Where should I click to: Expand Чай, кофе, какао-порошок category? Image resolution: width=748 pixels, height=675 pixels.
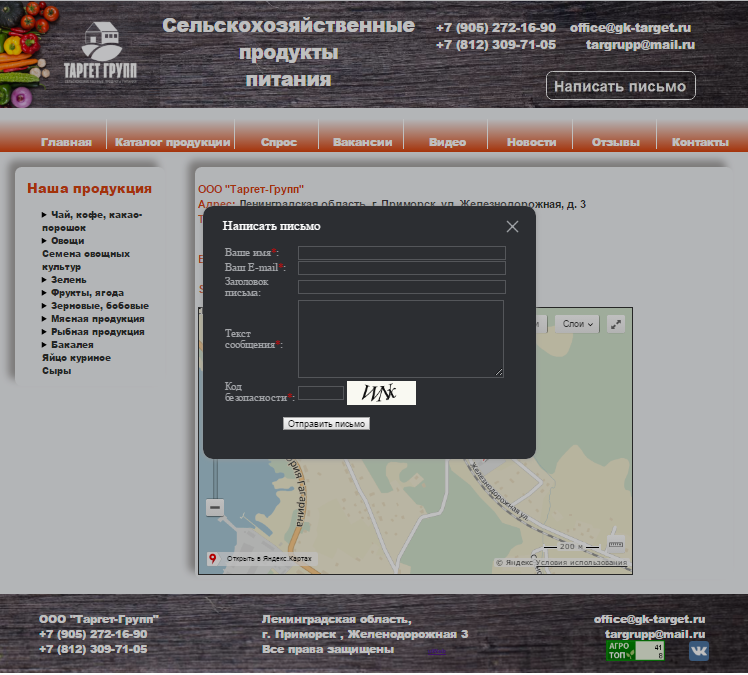pos(92,221)
